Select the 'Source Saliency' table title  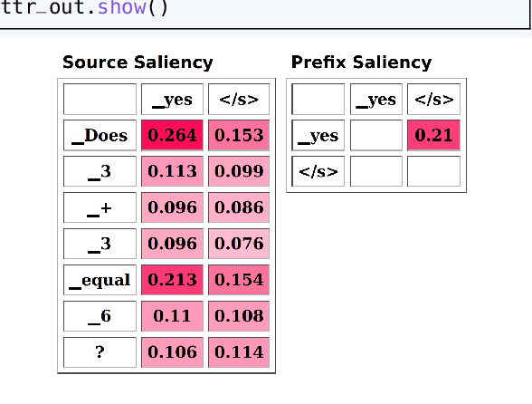tap(138, 63)
